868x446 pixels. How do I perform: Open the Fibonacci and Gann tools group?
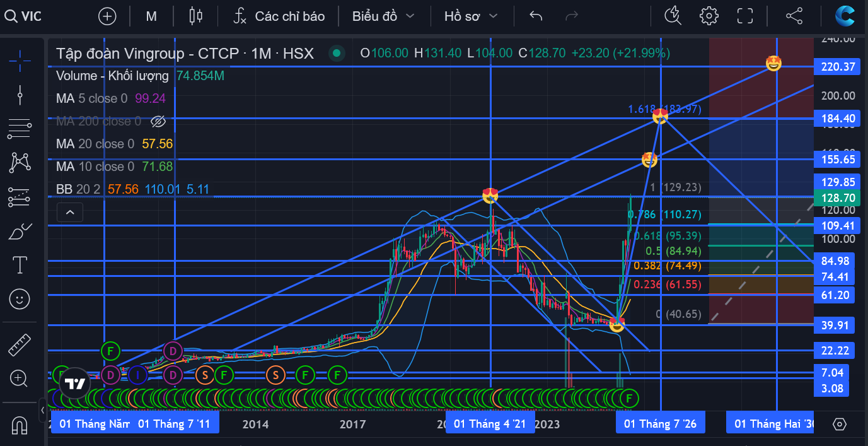pos(20,129)
